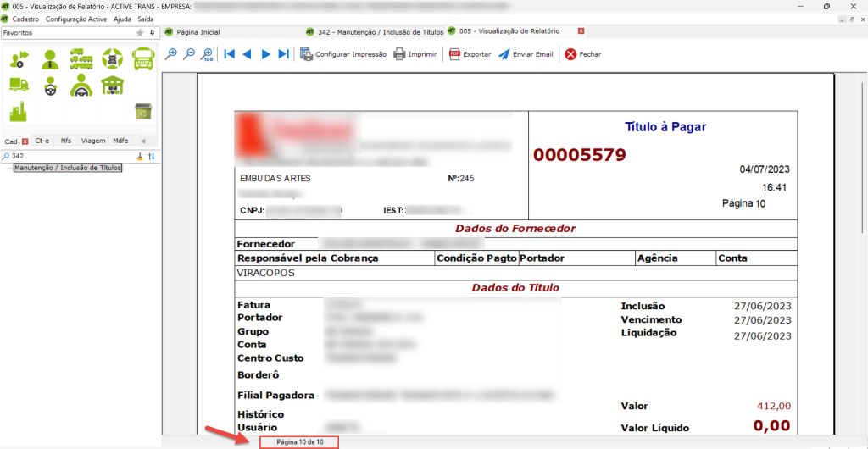
Task: Open the person with forward arrows favorite
Action: 20,58
